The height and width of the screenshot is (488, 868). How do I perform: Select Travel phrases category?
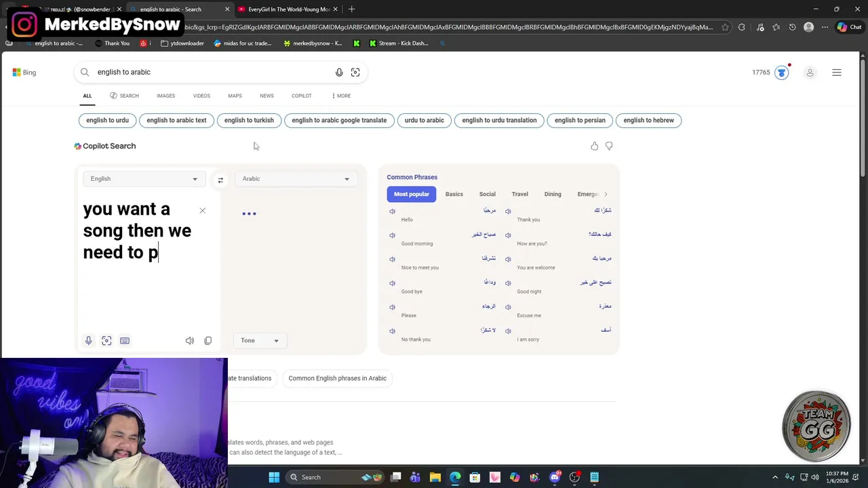(x=520, y=194)
